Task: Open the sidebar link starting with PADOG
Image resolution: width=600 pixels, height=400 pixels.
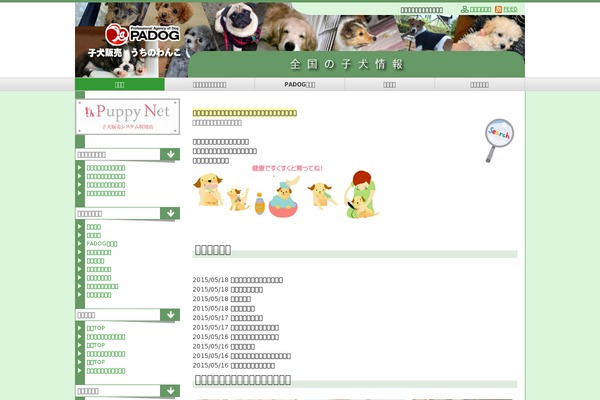Action: [102, 244]
